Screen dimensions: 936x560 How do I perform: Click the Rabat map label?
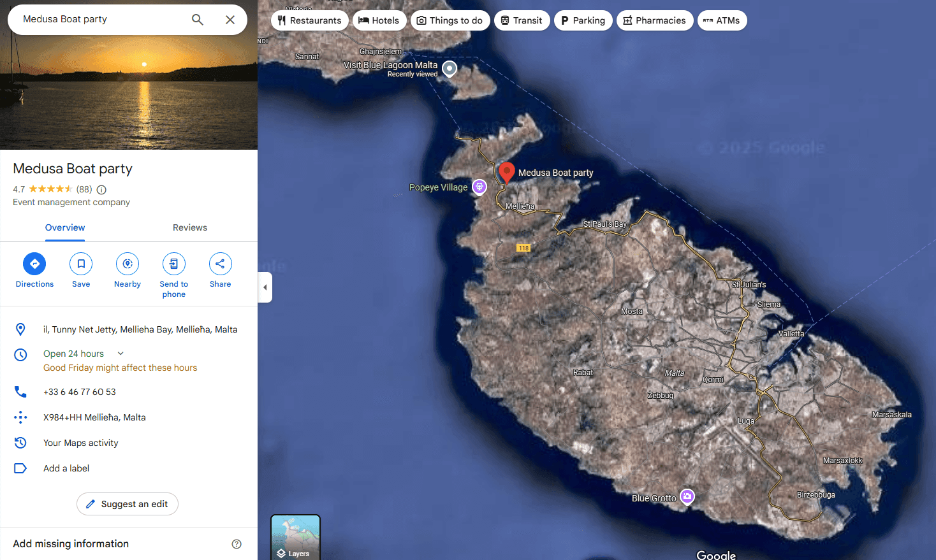tap(583, 373)
